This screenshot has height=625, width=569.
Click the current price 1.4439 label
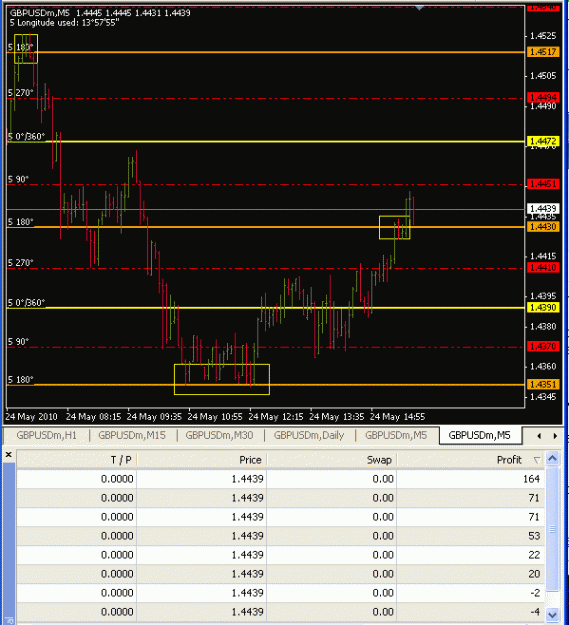coord(543,209)
